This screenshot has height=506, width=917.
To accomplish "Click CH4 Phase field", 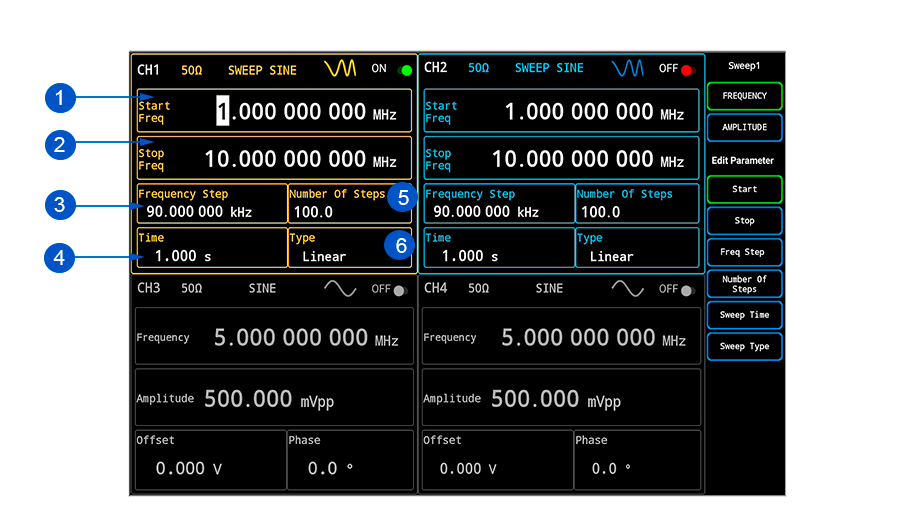I will point(637,460).
